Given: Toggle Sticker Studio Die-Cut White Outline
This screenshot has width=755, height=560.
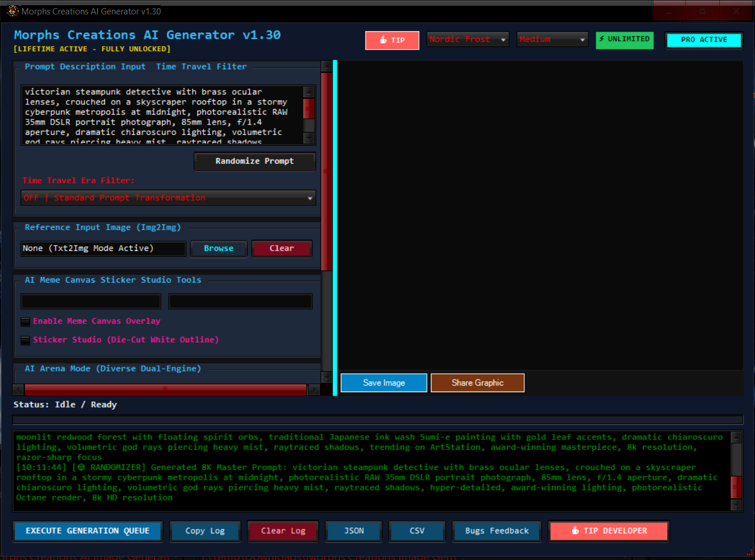Looking at the screenshot, I should click(x=25, y=340).
